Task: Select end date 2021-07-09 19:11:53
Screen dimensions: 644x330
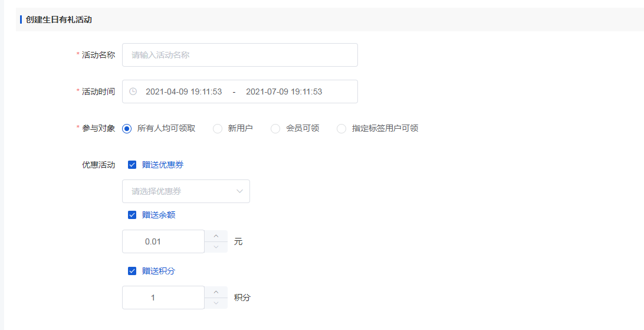Action: click(284, 92)
